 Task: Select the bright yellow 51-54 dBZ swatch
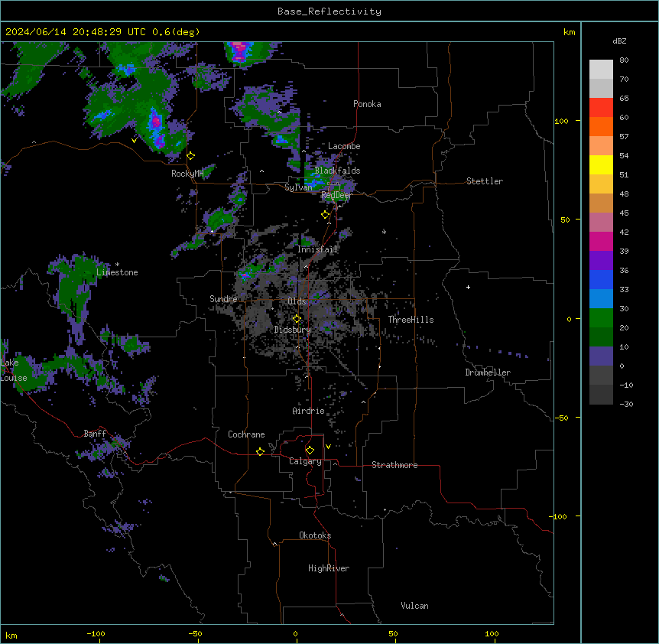coord(601,165)
